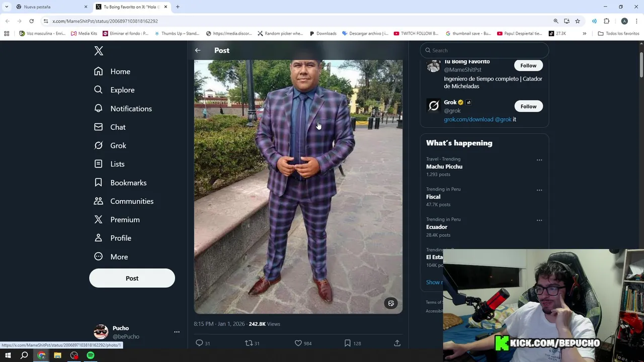Click the Grok image edit icon on photo
This screenshot has width=644, height=362.
click(391, 303)
